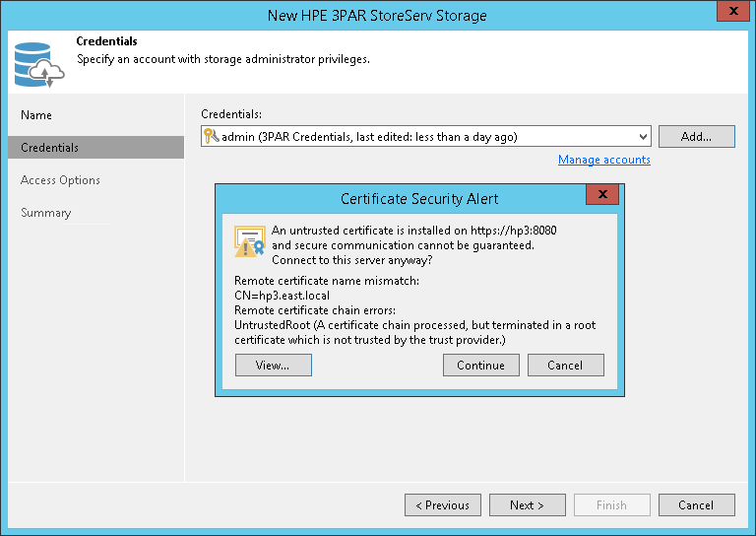Jump to the Summary step
This screenshot has width=756, height=536.
coord(46,213)
